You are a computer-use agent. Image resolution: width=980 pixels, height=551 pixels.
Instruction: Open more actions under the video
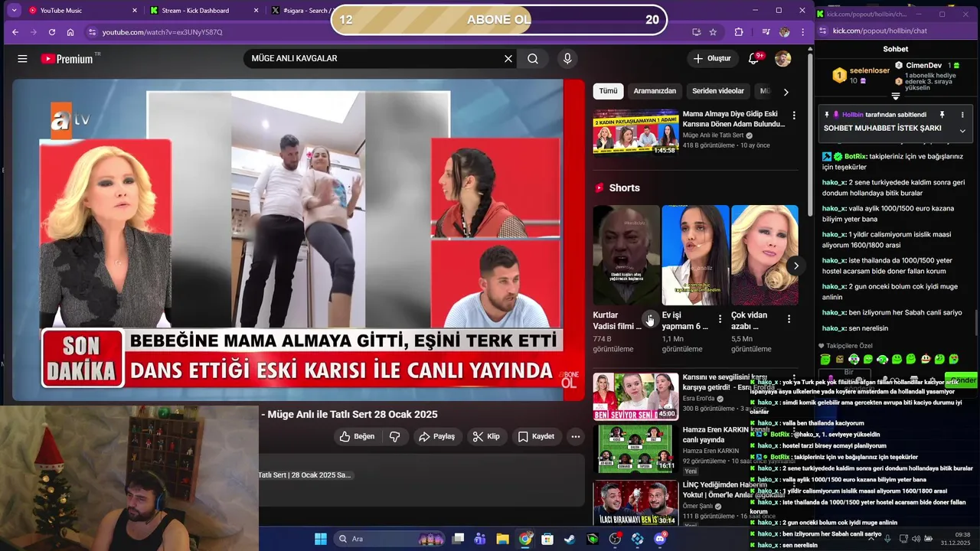point(575,436)
